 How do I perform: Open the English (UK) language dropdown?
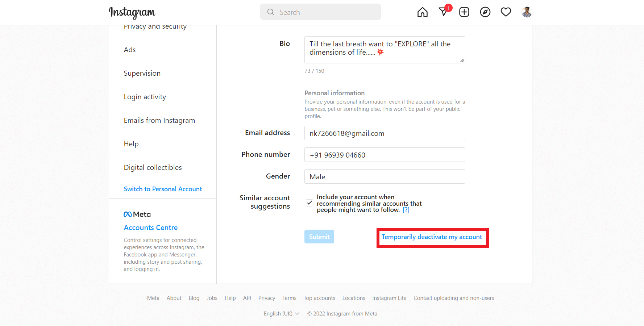click(x=281, y=314)
